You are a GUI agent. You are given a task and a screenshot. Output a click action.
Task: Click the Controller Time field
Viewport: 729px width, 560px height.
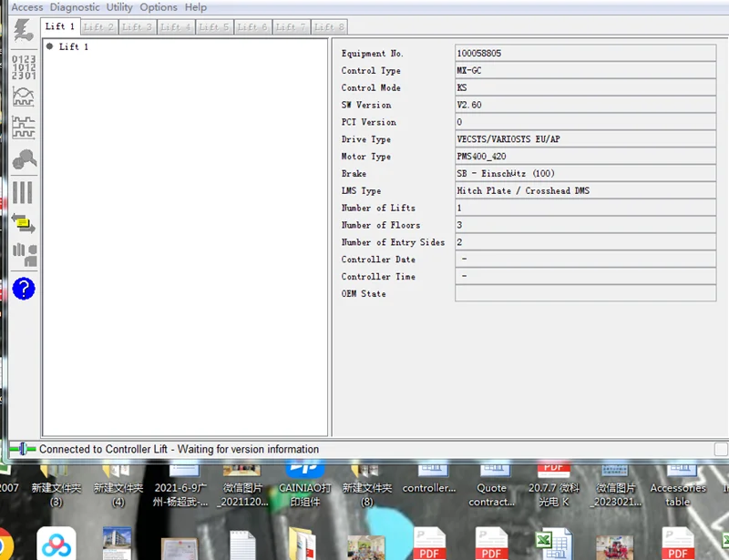point(585,277)
